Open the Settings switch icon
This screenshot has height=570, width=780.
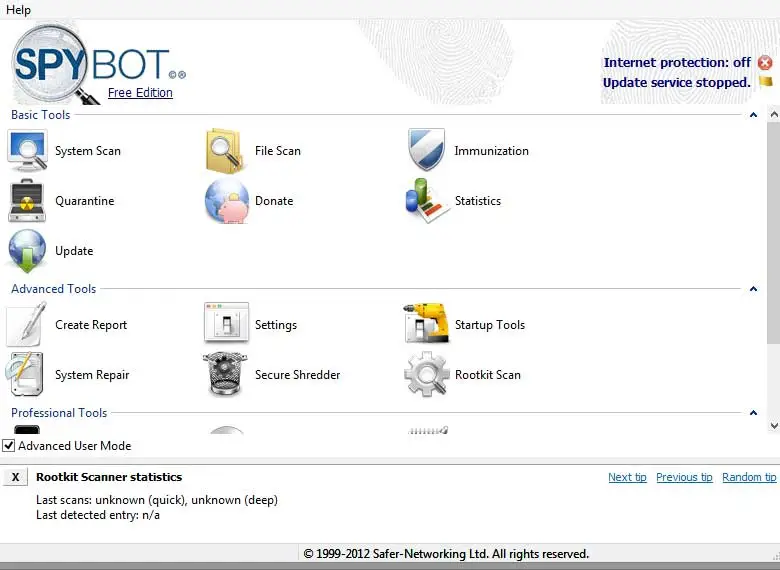tap(226, 322)
